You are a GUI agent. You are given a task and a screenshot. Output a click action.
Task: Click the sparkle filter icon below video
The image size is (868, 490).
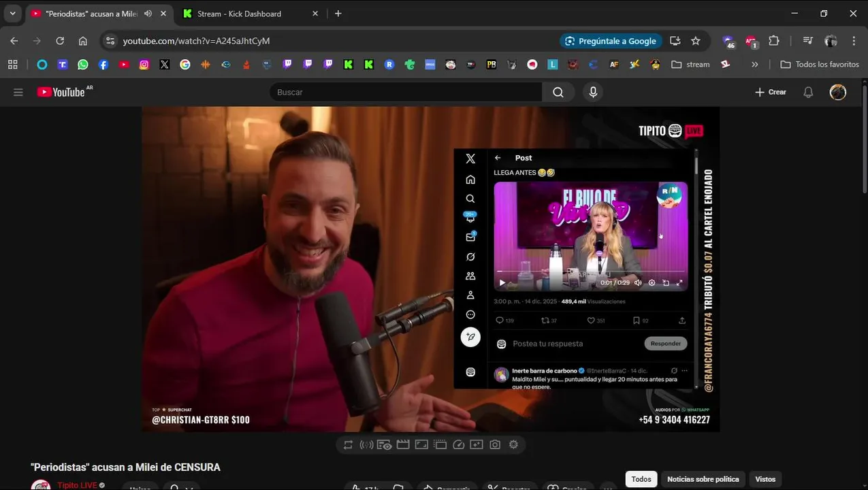[477, 444]
